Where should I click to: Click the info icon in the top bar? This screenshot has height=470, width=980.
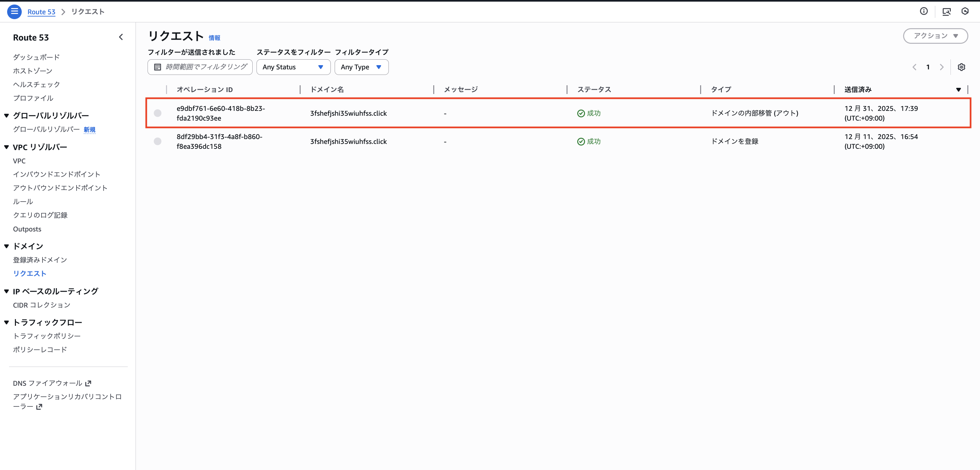click(924, 11)
